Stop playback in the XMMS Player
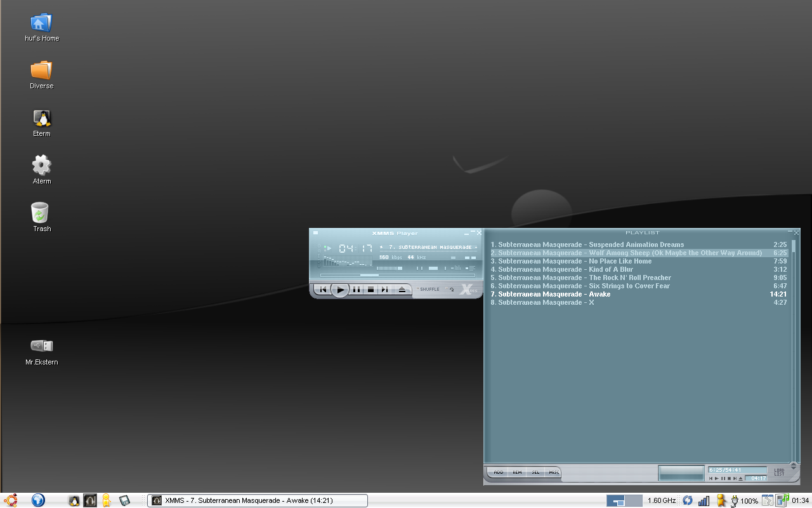This screenshot has height=508, width=812. tap(370, 290)
